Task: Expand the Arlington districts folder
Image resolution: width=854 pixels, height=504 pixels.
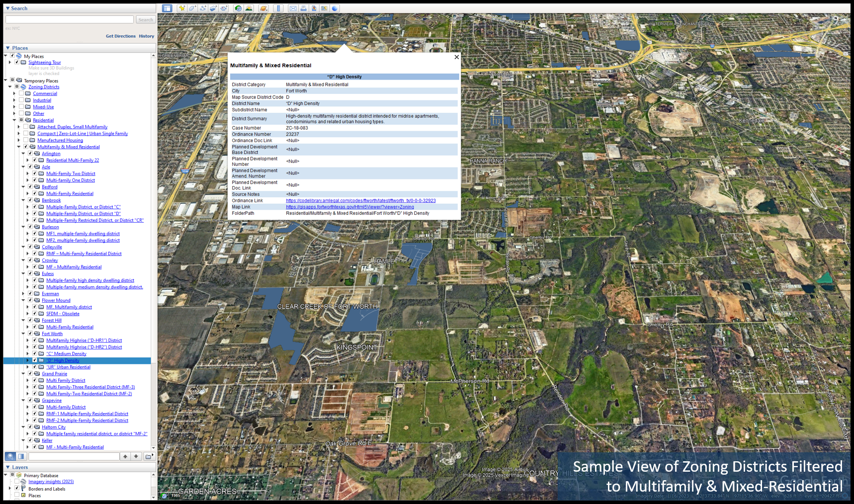Action: point(23,153)
